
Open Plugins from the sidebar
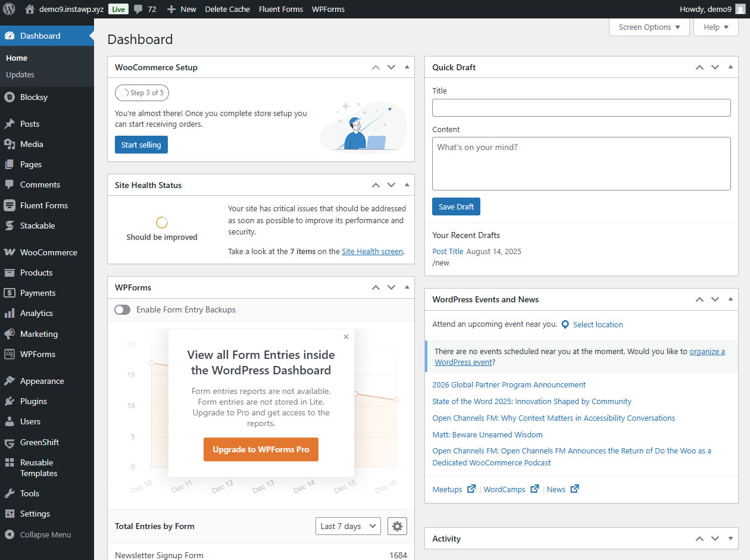tap(33, 401)
